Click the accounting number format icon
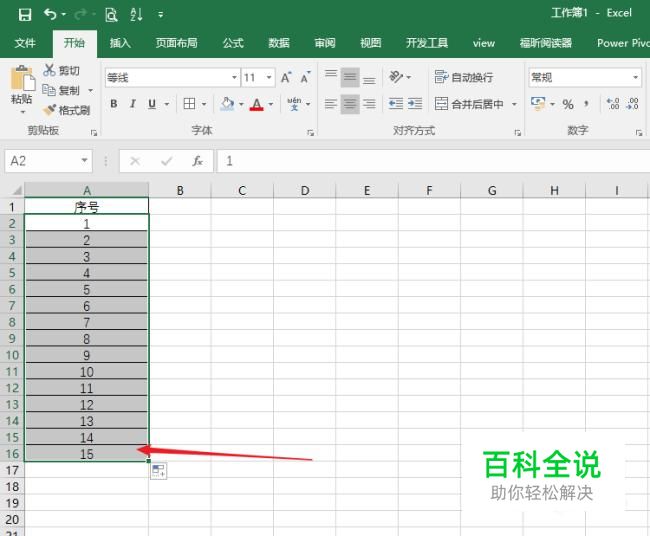The height and width of the screenshot is (536, 650). (x=538, y=104)
